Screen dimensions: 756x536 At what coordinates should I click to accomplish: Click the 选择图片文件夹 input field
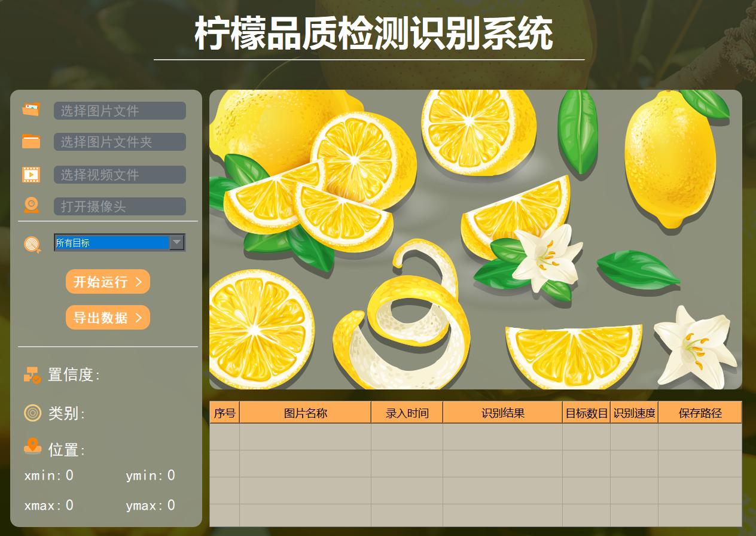click(120, 142)
